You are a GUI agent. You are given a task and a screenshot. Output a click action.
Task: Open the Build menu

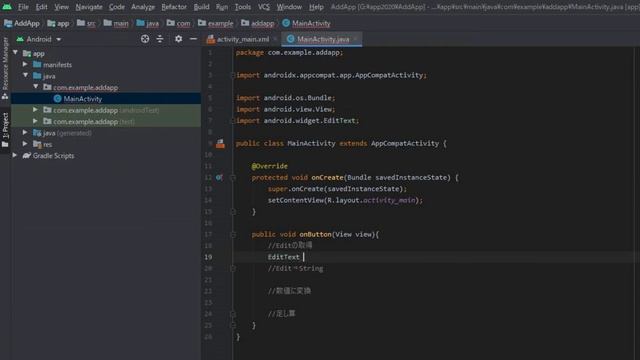[201, 7]
